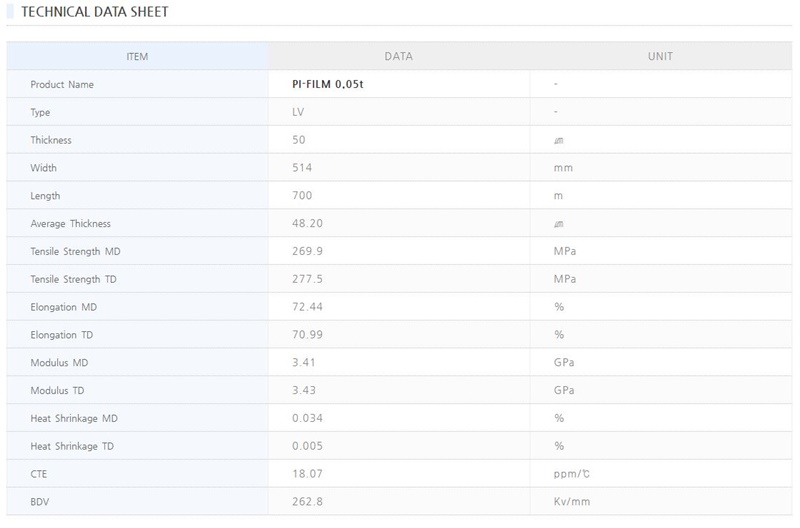Click the Thickness row label
This screenshot has width=800, height=528.
click(51, 141)
